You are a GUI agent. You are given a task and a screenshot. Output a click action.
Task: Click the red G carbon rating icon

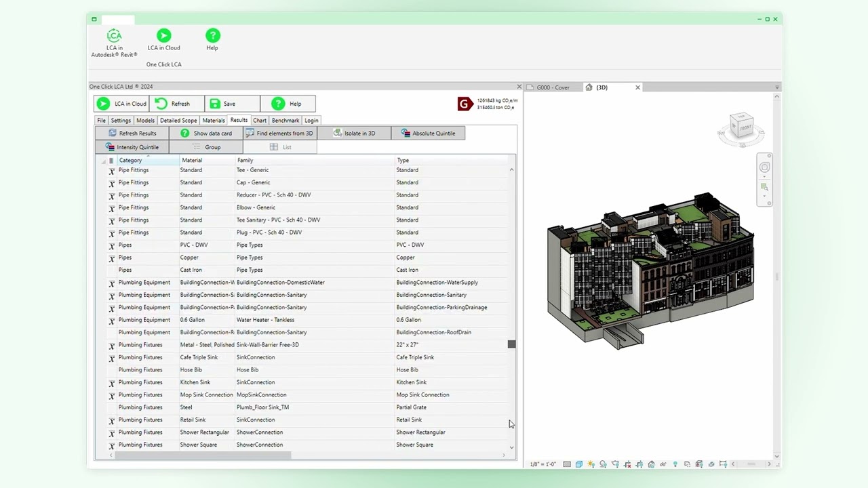465,104
